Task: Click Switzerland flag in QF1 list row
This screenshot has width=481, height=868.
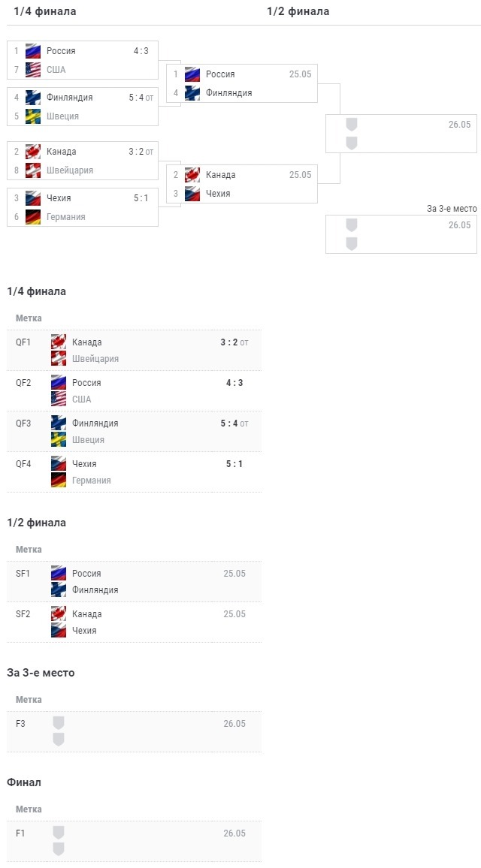Action: pyautogui.click(x=59, y=359)
